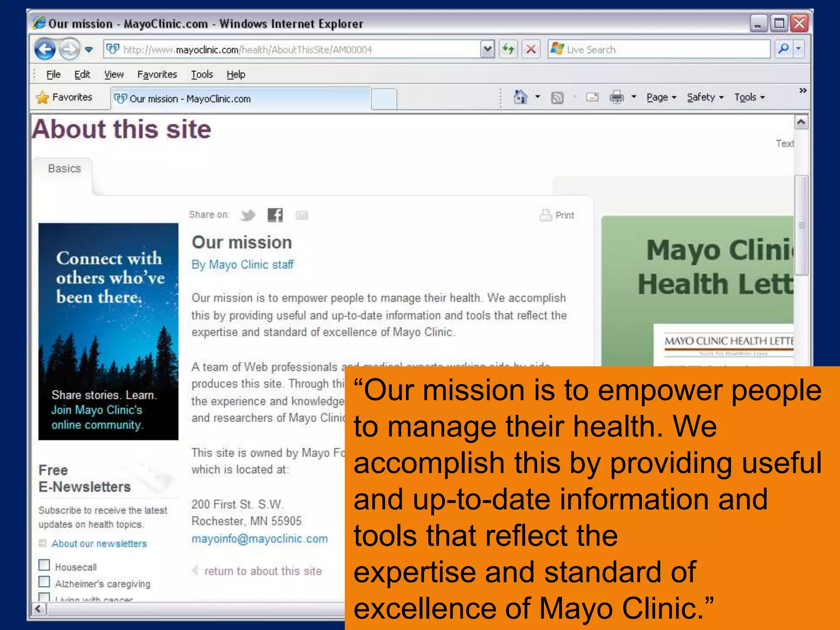Viewport: 840px width, 630px height.
Task: Click the browser Back arrow button
Action: click(45, 50)
